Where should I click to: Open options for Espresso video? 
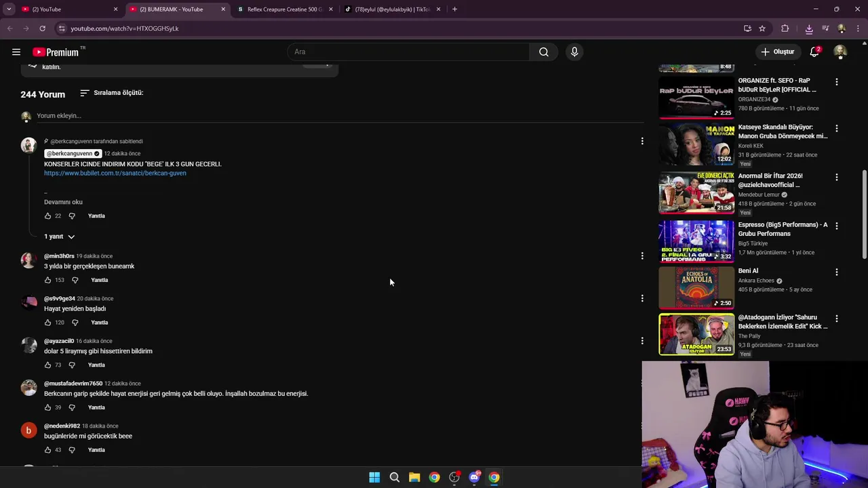836,226
